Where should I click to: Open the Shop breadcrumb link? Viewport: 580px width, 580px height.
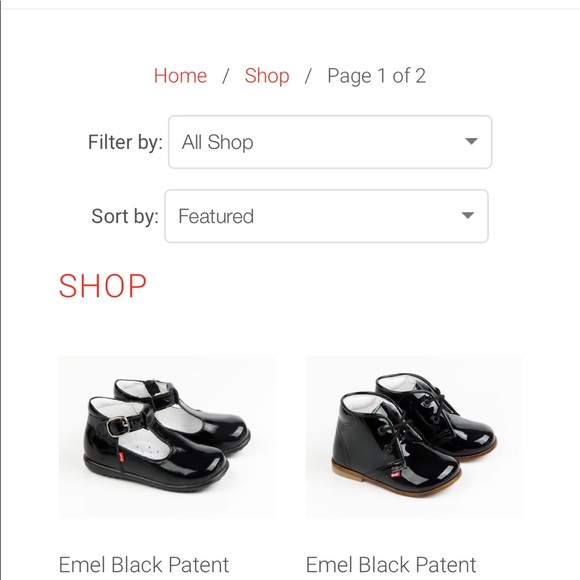tap(267, 76)
